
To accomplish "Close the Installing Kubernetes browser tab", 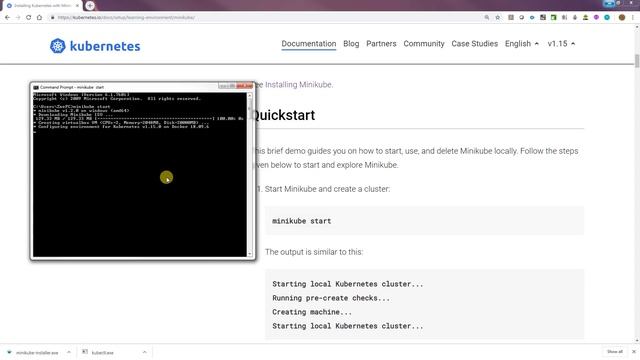I will click(77, 6).
